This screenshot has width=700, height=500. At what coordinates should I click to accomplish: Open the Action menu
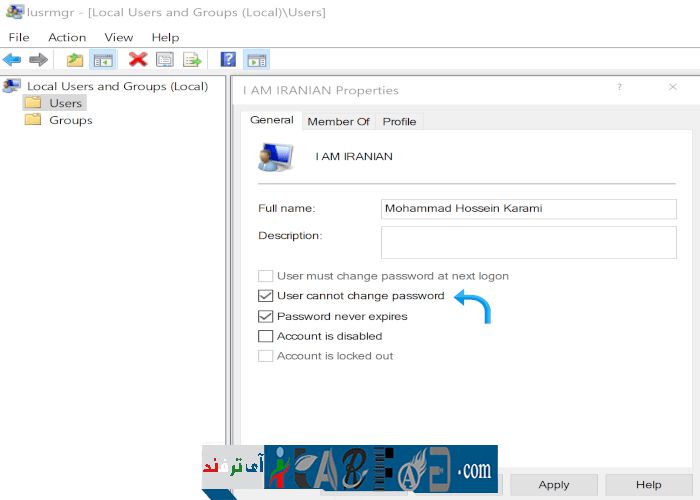tap(67, 37)
